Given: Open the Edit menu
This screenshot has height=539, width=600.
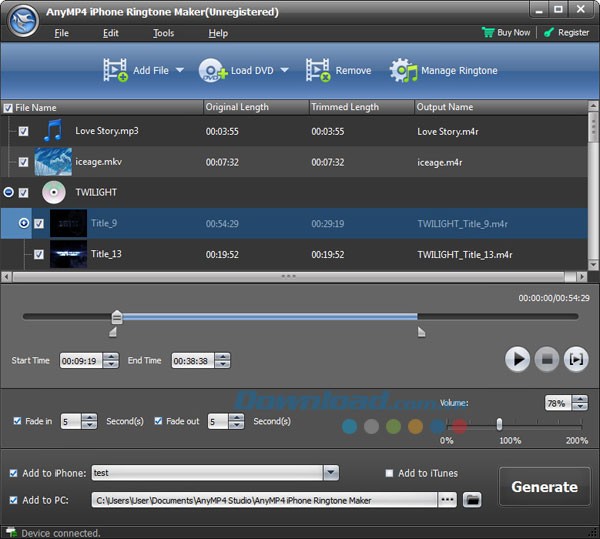Looking at the screenshot, I should (110, 33).
